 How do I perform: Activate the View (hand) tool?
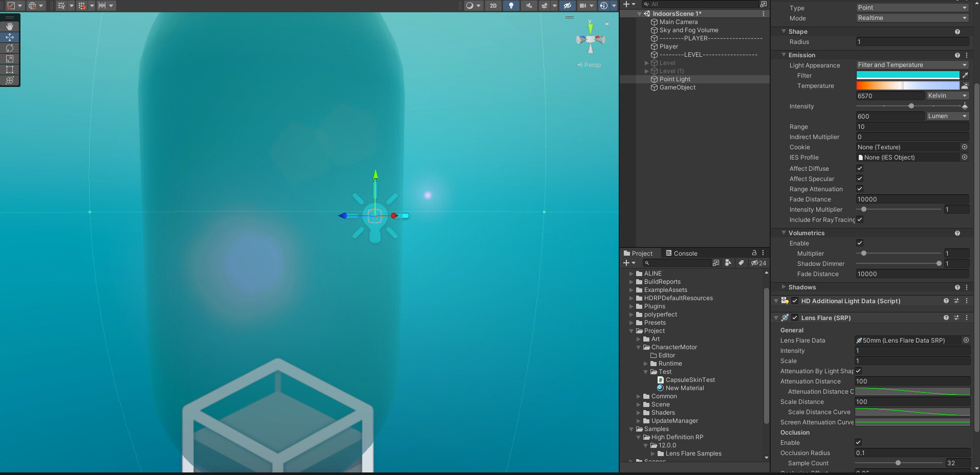click(9, 26)
